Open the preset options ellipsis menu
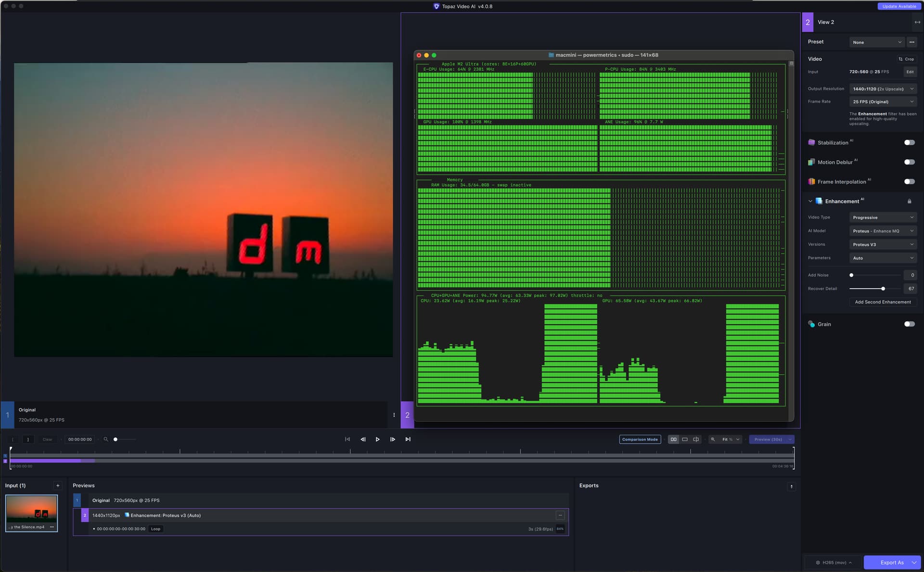This screenshot has width=924, height=572. coord(911,42)
